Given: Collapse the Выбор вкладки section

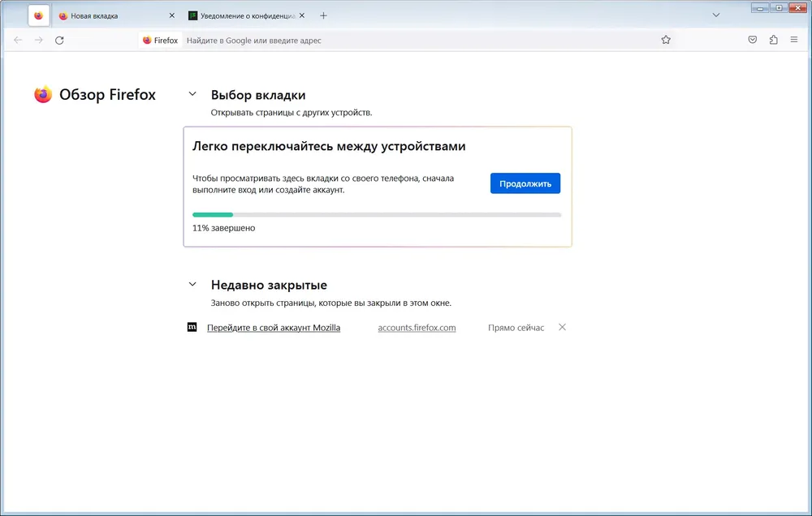Looking at the screenshot, I should click(x=192, y=94).
